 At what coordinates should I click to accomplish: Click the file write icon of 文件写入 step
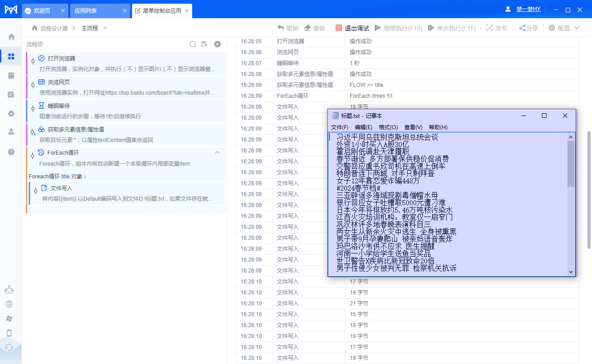point(44,188)
